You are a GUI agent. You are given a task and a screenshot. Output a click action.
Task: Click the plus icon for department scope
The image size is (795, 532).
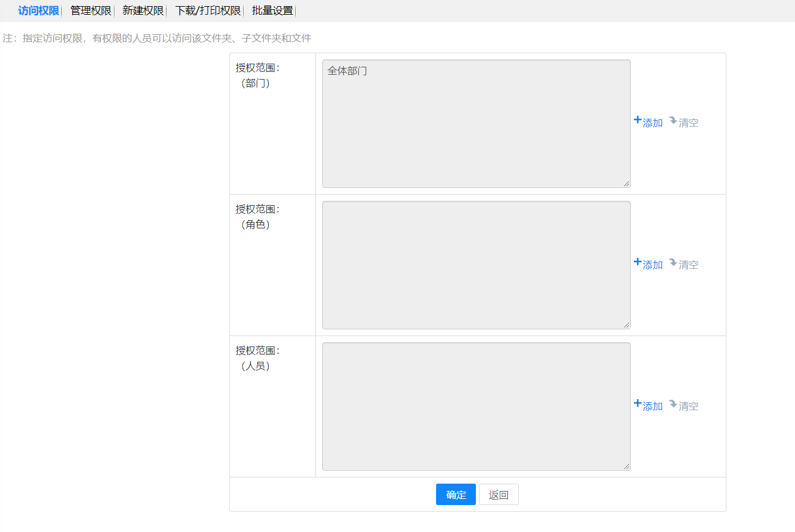point(637,120)
